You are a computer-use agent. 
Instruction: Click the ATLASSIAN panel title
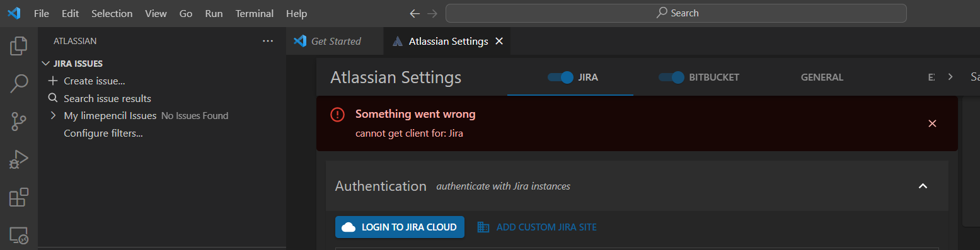pos(75,41)
